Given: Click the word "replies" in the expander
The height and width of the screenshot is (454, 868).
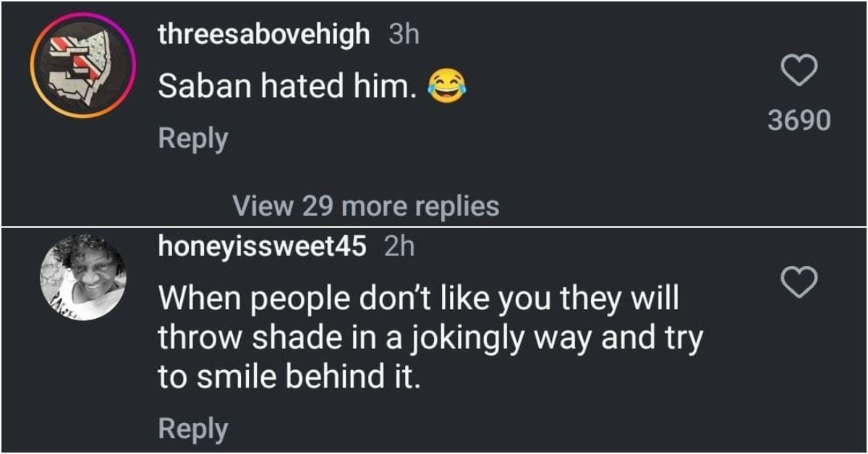Looking at the screenshot, I should (x=456, y=207).
